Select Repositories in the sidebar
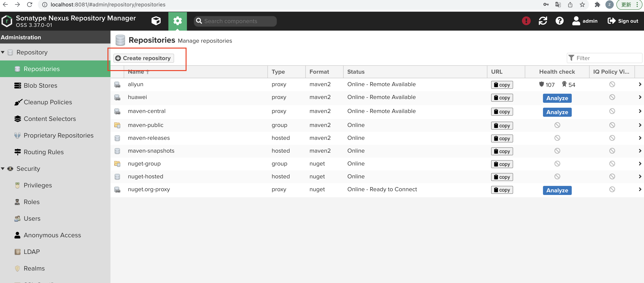The height and width of the screenshot is (283, 644). [x=55, y=69]
